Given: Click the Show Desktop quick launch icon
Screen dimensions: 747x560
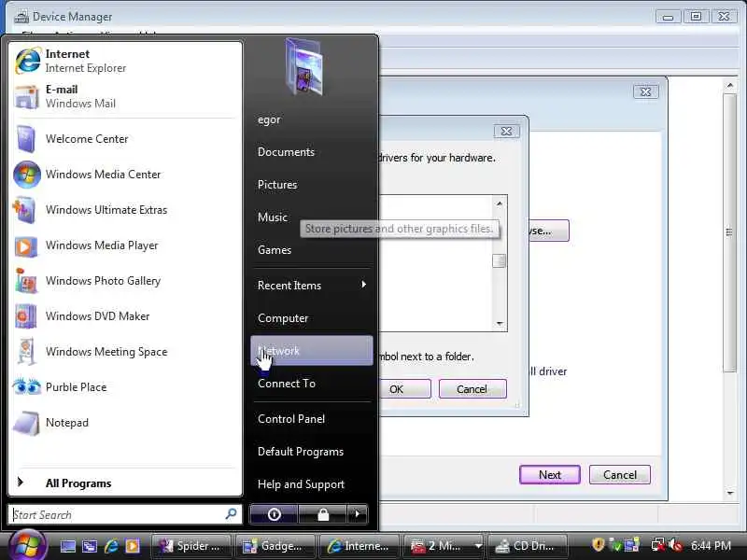Looking at the screenshot, I should coord(67,546).
